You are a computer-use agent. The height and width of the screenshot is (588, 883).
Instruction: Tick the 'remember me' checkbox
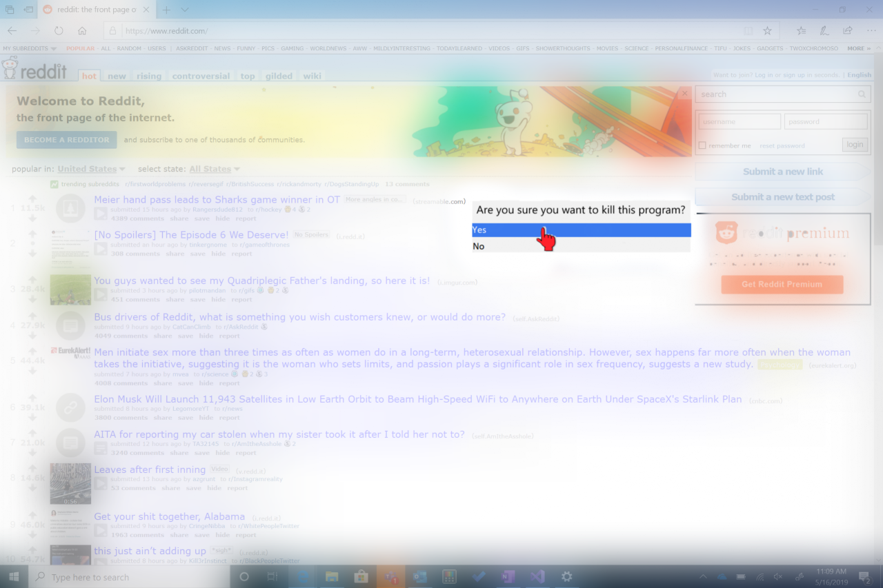click(x=702, y=145)
